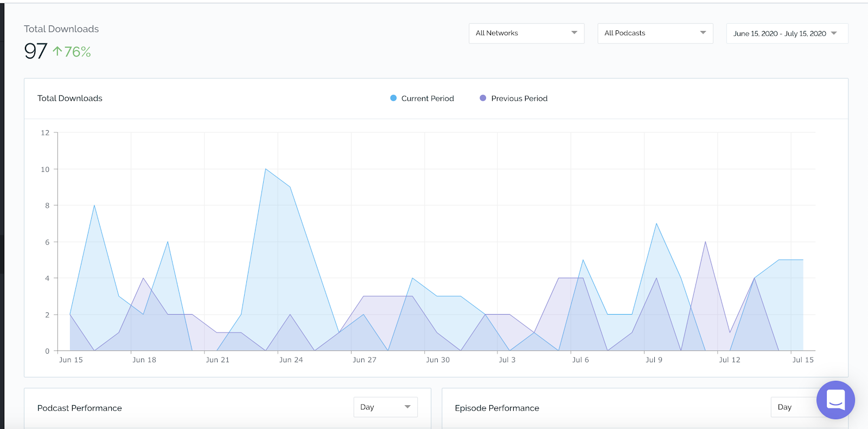Image resolution: width=868 pixels, height=429 pixels.
Task: Click the All Podcasts dropdown arrow
Action: (x=703, y=33)
